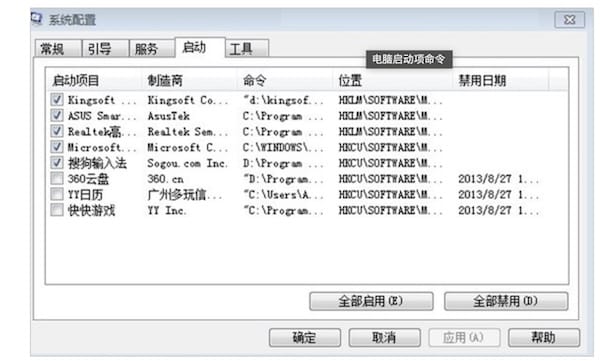This screenshot has height=361, width=600.
Task: Select the Kingsoft Co. manufacturer cell
Action: coord(188,100)
